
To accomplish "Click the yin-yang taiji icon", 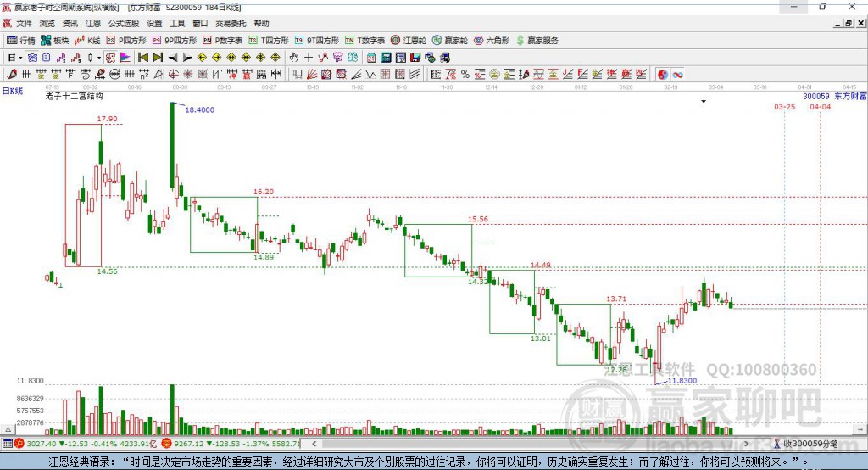I will [663, 75].
